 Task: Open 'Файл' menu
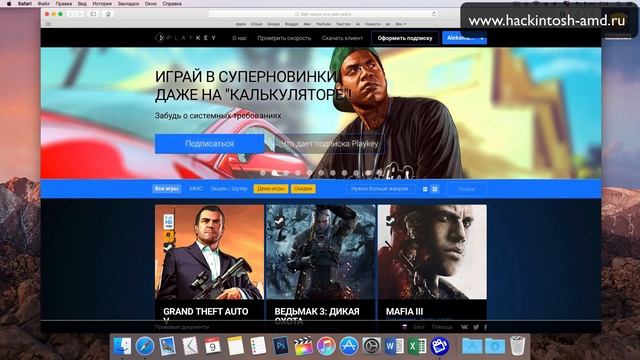(x=43, y=4)
